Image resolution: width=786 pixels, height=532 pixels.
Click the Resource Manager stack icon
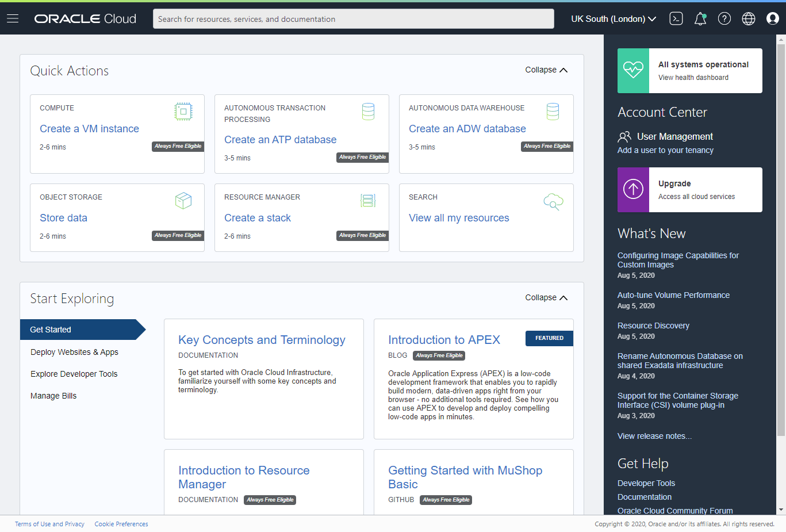(x=368, y=201)
